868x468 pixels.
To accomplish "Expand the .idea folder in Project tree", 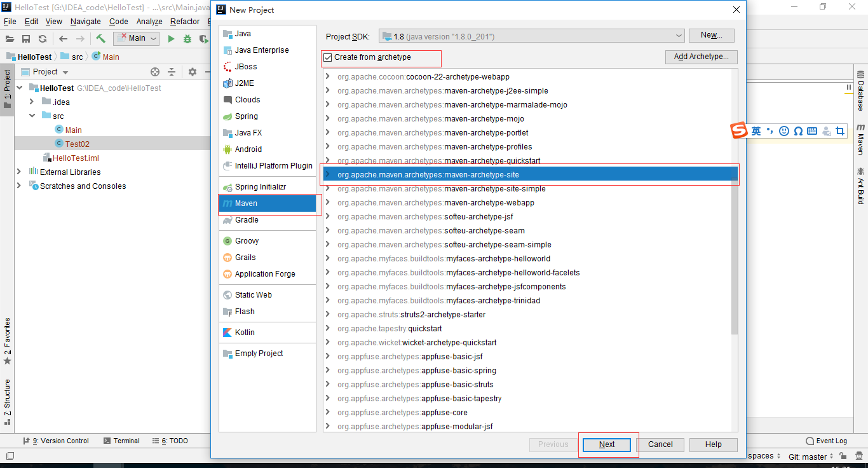I will [32, 102].
